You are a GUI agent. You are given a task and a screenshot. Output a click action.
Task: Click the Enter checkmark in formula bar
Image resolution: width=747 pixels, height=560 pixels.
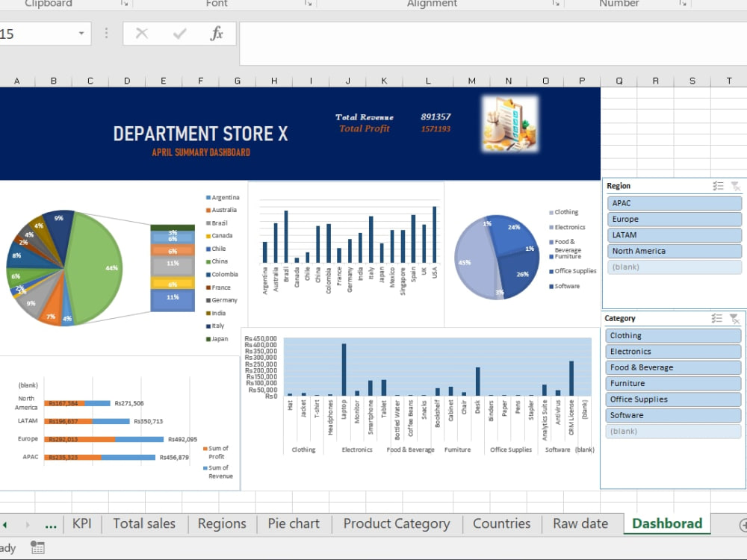(x=179, y=34)
